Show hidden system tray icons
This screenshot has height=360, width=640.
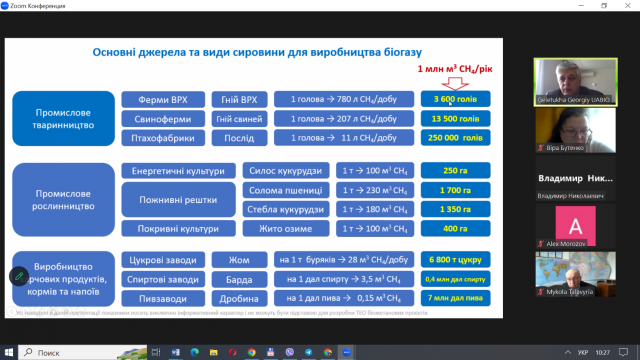point(568,352)
